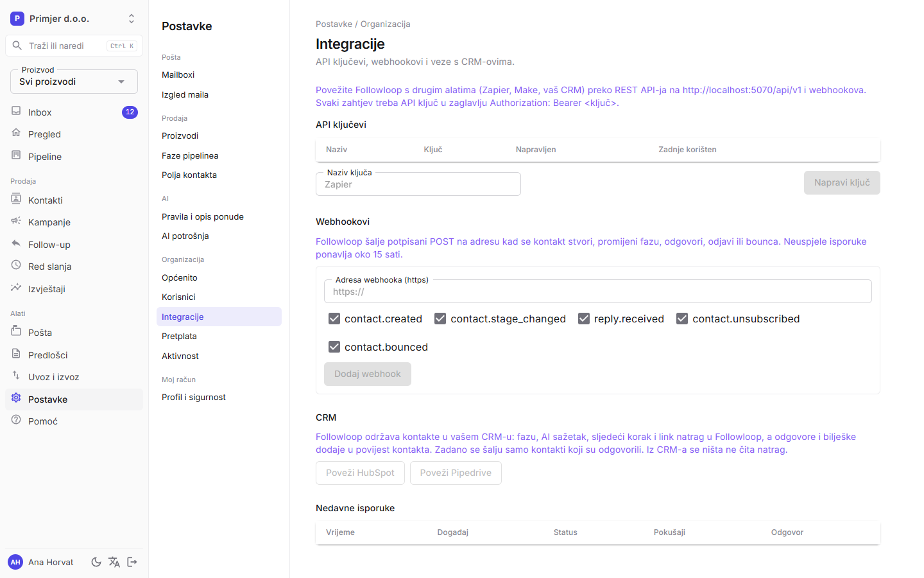Click the Poveži Pipedrive button
The width and height of the screenshot is (924, 578).
tap(456, 473)
